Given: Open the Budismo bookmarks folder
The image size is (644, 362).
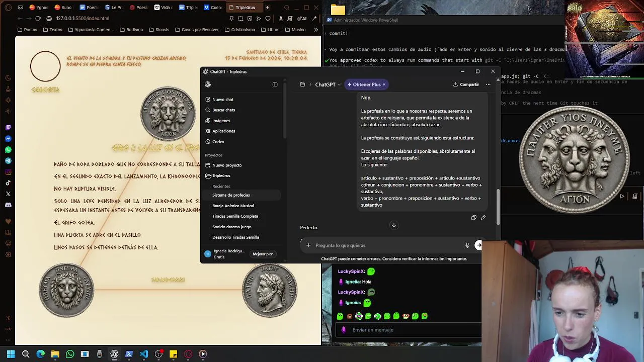Looking at the screenshot, I should [131, 30].
